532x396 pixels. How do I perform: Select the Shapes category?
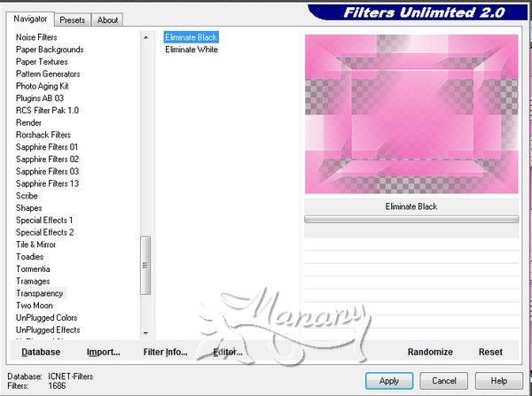click(x=29, y=208)
